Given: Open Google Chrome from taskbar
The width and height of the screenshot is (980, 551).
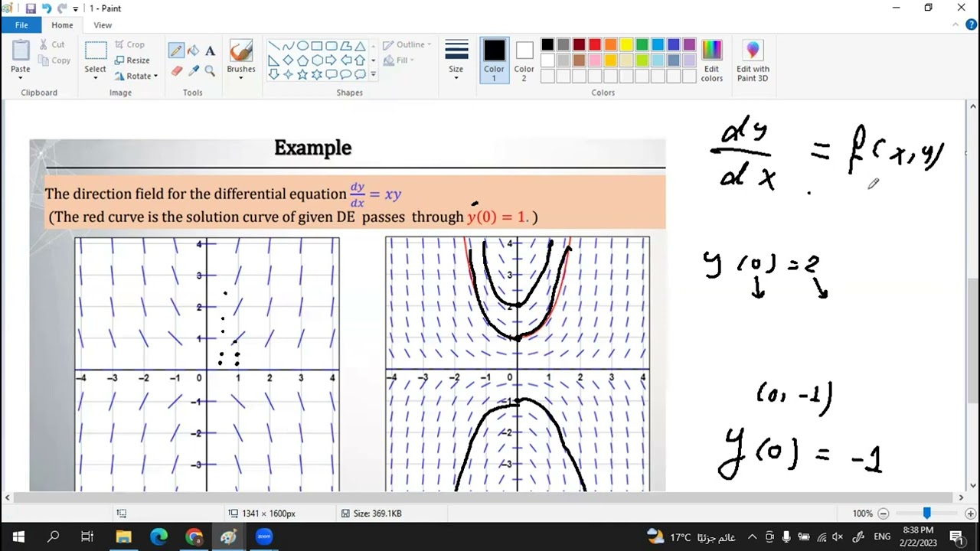Looking at the screenshot, I should [x=194, y=536].
